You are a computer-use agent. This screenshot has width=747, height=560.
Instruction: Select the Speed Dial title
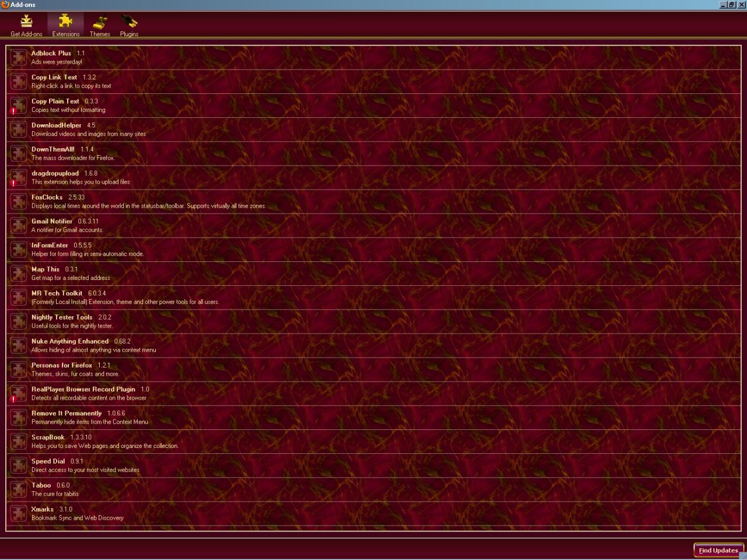click(x=48, y=461)
